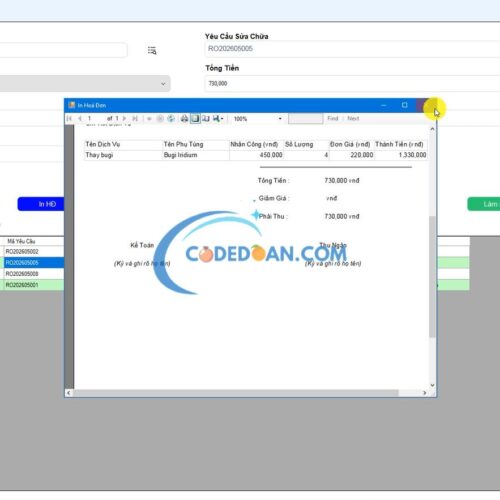Click the report vertical scrollbar thumb
The width and height of the screenshot is (500, 500).
point(432,277)
